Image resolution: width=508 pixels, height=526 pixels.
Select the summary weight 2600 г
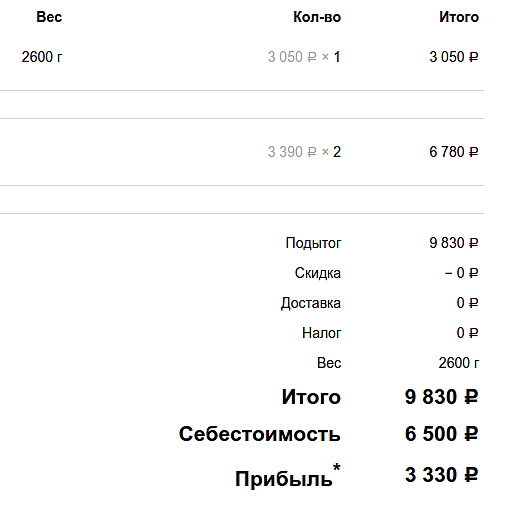(x=459, y=363)
